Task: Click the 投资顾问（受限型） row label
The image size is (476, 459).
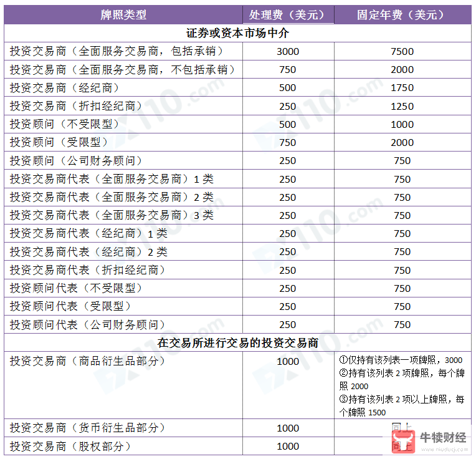Action: coord(60,142)
